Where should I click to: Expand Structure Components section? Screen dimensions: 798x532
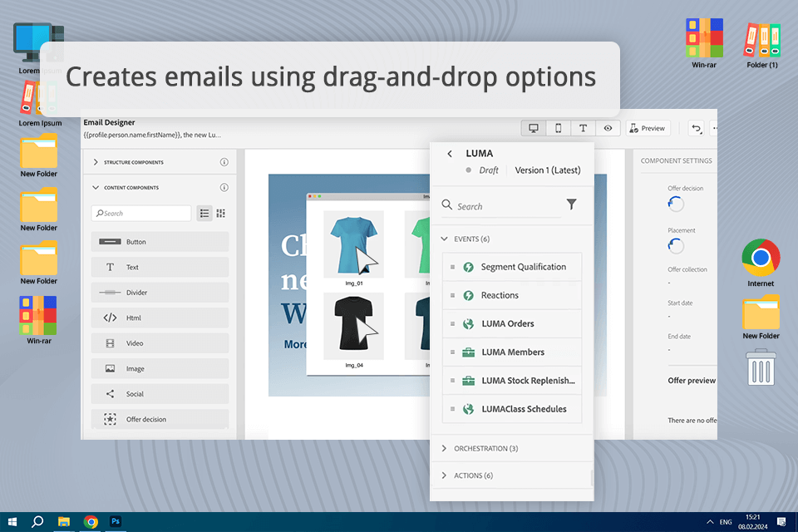click(x=96, y=162)
